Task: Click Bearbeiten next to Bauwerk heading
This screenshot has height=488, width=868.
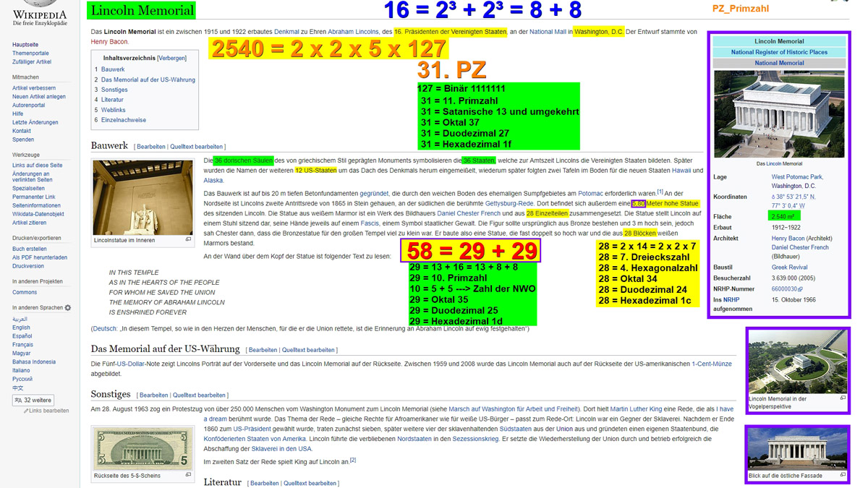Action: [x=151, y=147]
